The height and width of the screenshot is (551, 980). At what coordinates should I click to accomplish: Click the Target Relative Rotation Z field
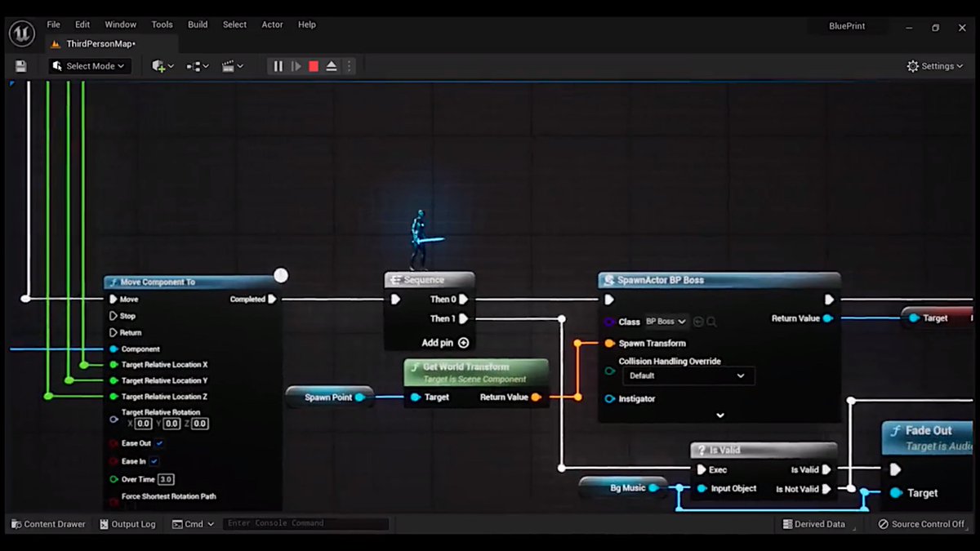[200, 424]
